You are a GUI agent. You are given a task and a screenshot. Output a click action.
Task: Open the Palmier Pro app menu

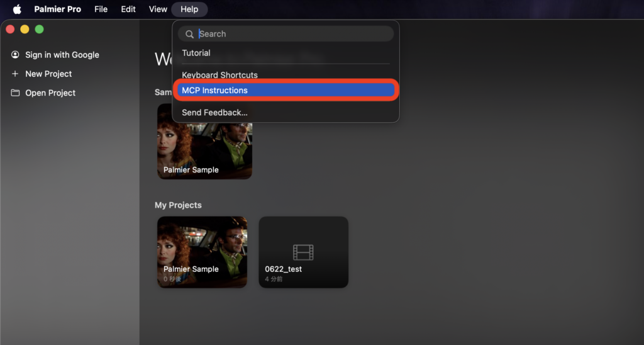point(57,9)
